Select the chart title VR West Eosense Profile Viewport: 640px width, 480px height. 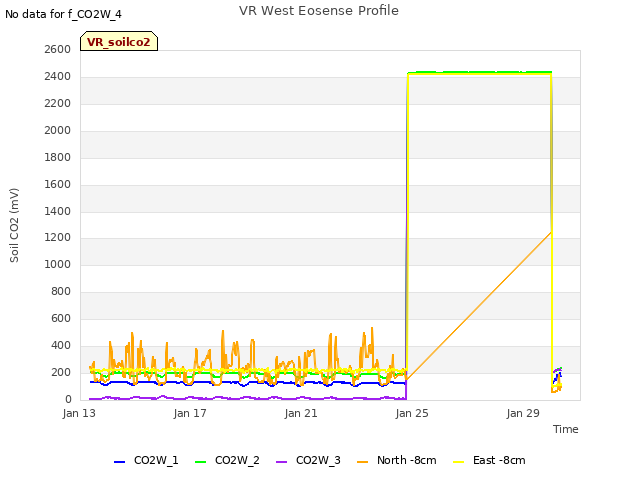tap(319, 11)
